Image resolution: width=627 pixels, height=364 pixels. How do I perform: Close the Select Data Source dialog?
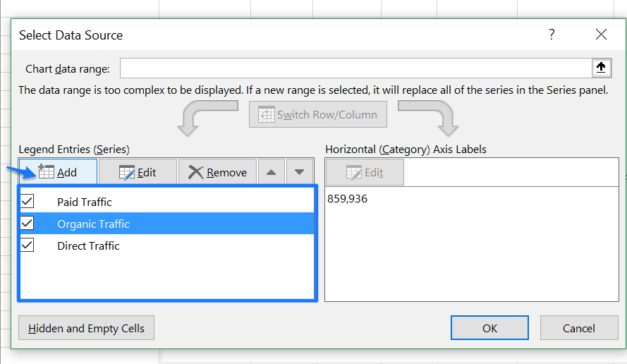(601, 35)
